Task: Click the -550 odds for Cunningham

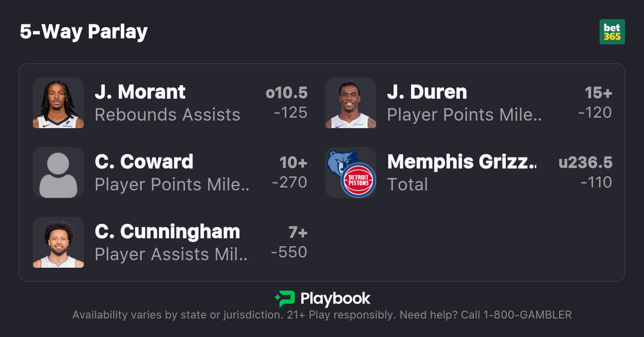Action: (289, 252)
